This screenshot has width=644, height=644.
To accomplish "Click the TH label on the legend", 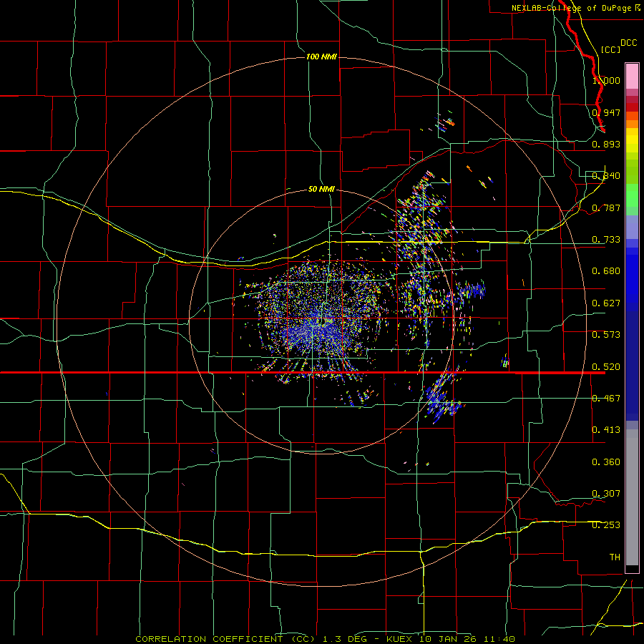I will 615,557.
